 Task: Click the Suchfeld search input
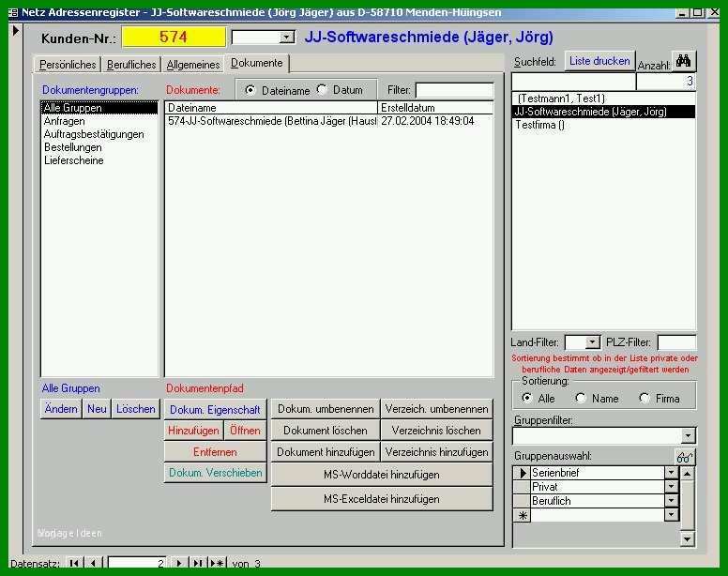[573, 82]
